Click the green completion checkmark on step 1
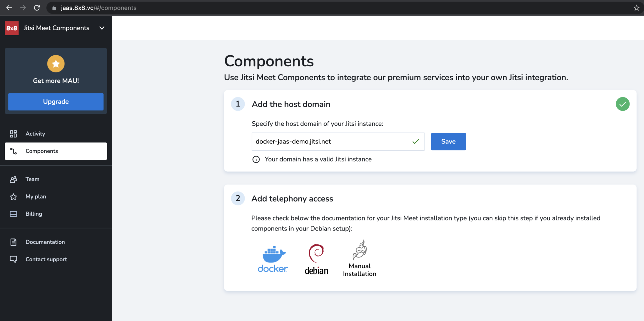This screenshot has height=321, width=644. click(623, 104)
